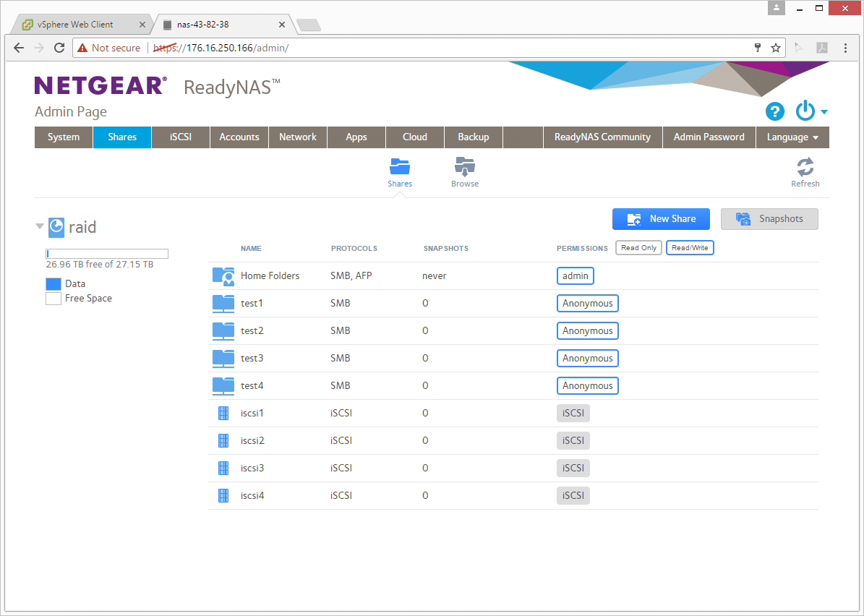This screenshot has width=864, height=616.
Task: Switch to vSphere Web Client browser tab
Action: tap(82, 25)
